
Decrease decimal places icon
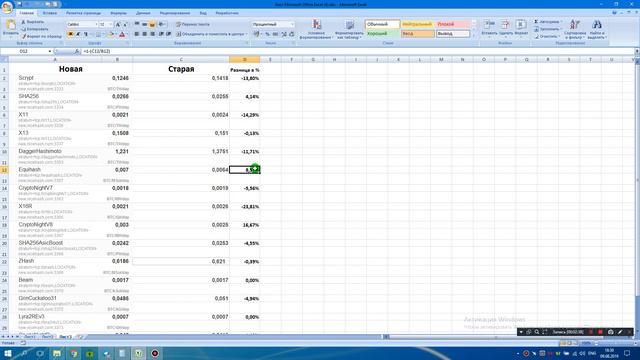(x=291, y=34)
